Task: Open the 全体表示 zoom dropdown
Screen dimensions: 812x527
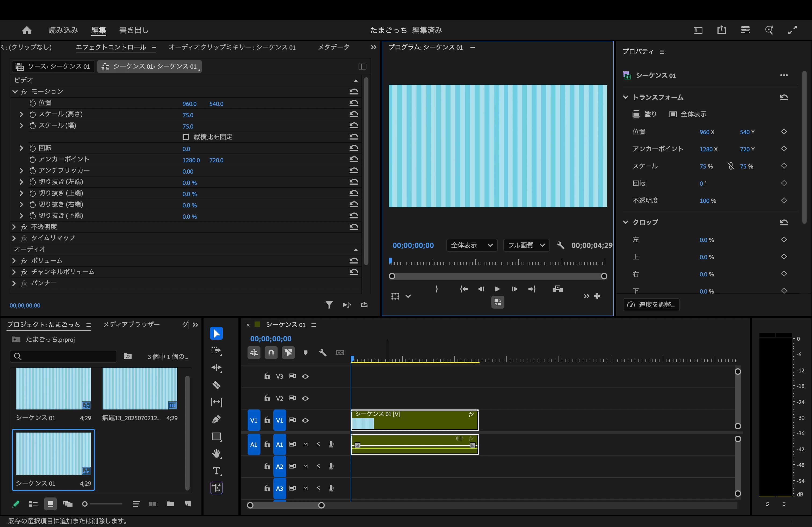Action: tap(472, 245)
